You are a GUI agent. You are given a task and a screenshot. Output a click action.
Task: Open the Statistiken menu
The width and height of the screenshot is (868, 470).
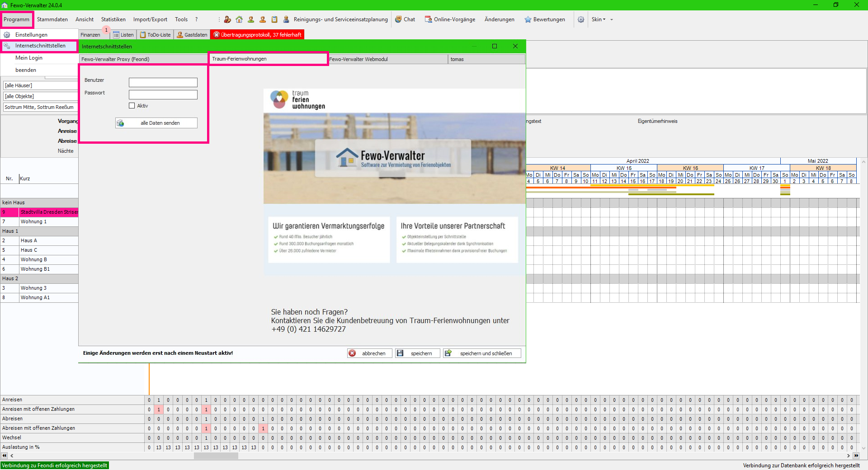[x=113, y=19]
